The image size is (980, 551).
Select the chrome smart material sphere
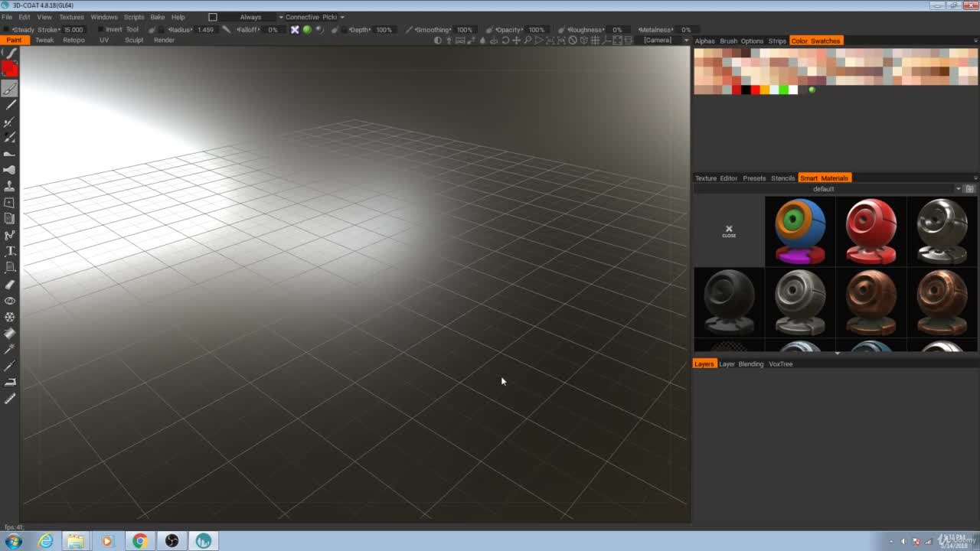point(942,231)
